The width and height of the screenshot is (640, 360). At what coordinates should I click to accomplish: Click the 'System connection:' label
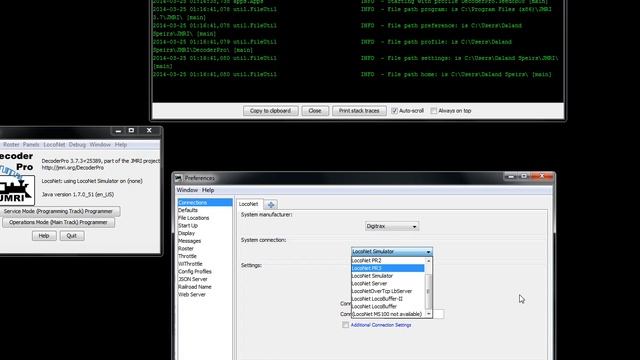click(x=263, y=240)
